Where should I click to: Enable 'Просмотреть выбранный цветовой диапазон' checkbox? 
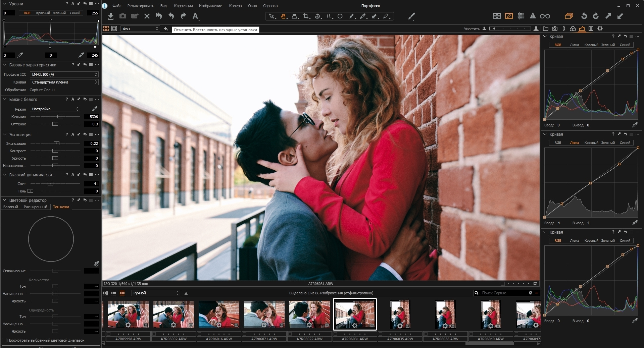tap(4, 340)
